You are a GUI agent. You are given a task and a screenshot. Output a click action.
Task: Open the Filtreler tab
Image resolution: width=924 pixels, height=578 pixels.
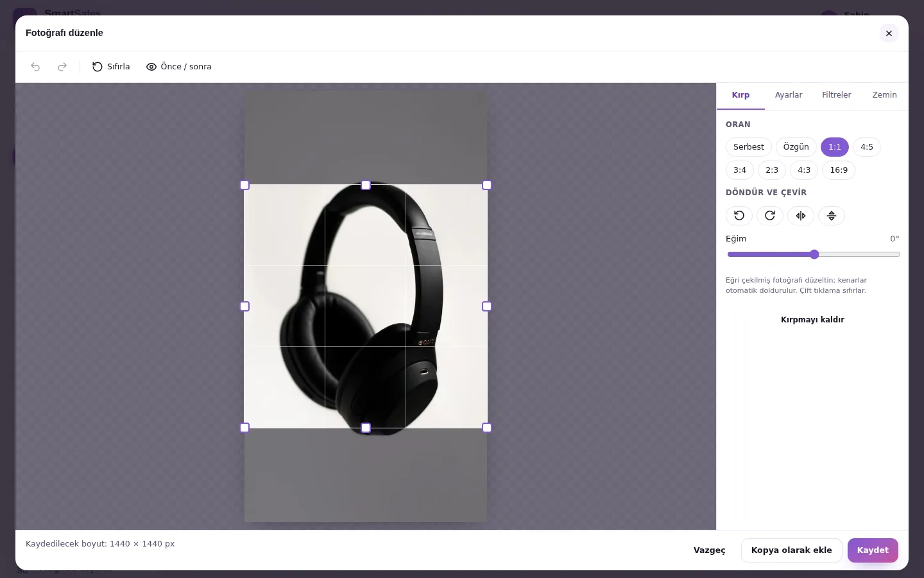837,95
